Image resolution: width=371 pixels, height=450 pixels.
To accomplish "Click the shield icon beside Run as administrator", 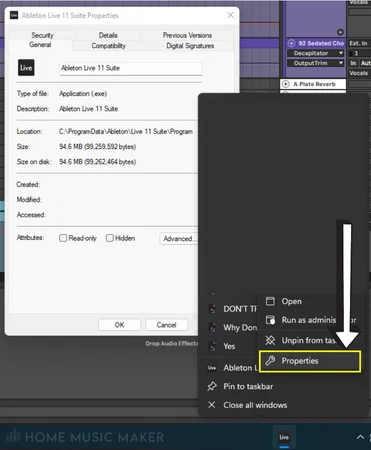I will tap(270, 320).
